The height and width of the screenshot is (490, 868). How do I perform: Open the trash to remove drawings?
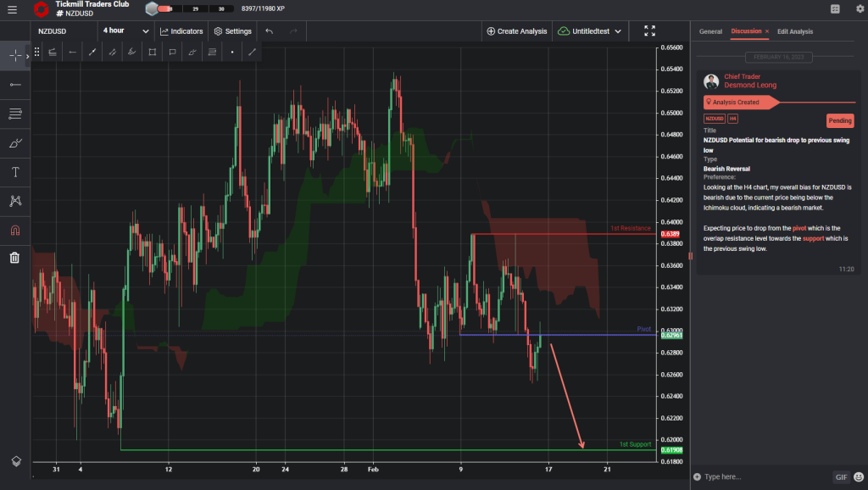click(14, 257)
